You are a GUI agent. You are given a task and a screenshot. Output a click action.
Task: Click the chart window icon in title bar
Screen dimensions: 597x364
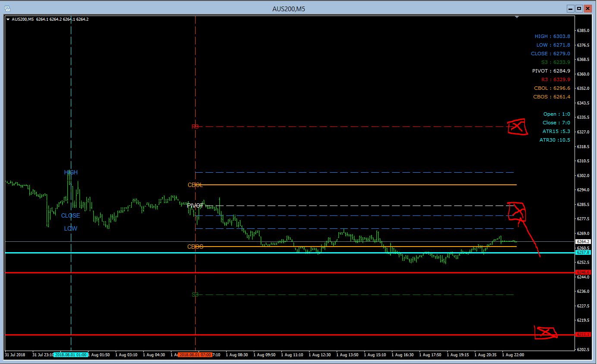point(8,8)
